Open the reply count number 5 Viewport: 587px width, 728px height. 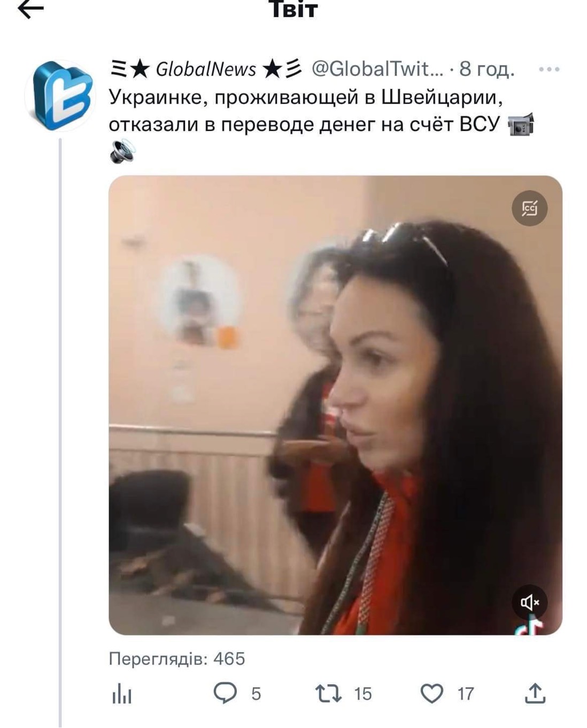(x=256, y=694)
